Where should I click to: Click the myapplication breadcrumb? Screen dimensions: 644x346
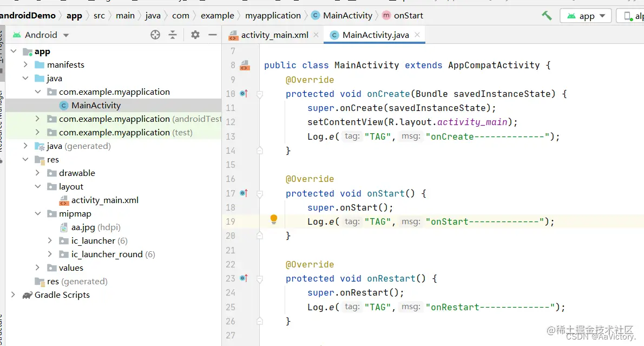273,16
